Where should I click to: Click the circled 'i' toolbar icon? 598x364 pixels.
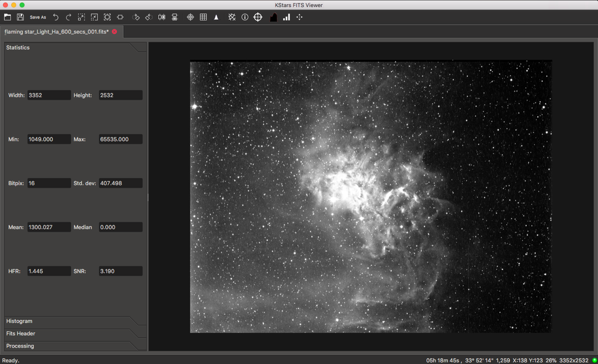[x=245, y=17]
